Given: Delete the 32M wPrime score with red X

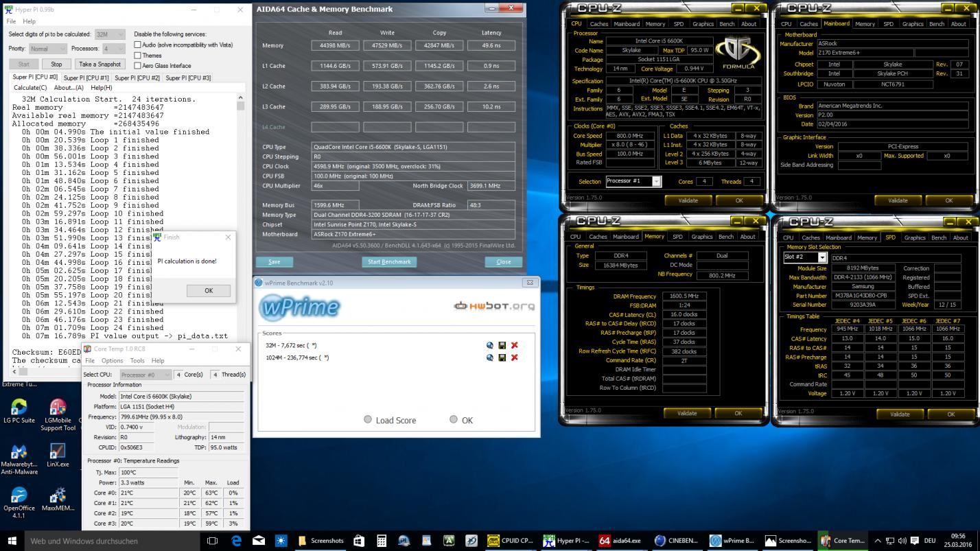Looking at the screenshot, I should click(x=514, y=345).
